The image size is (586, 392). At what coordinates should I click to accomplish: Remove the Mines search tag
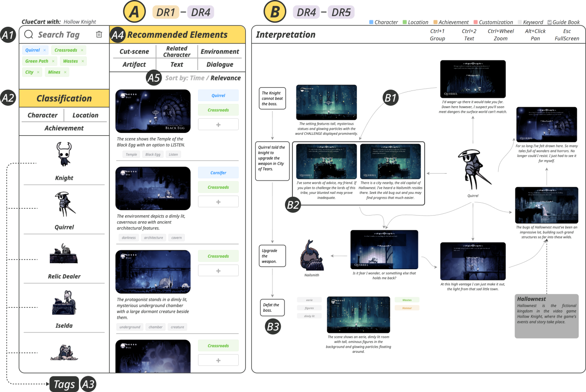65,72
